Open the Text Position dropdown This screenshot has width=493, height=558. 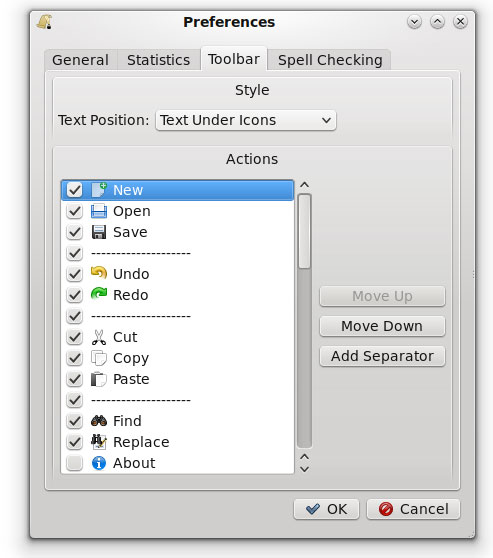tap(246, 120)
